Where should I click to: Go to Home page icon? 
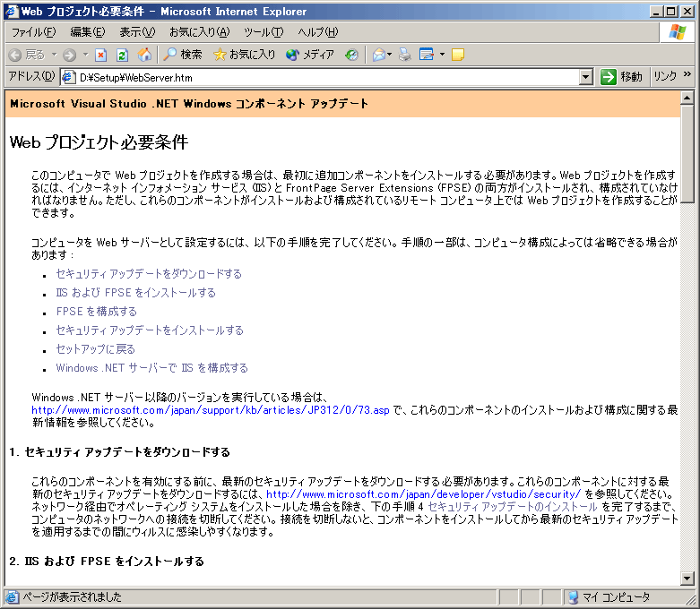pos(144,55)
